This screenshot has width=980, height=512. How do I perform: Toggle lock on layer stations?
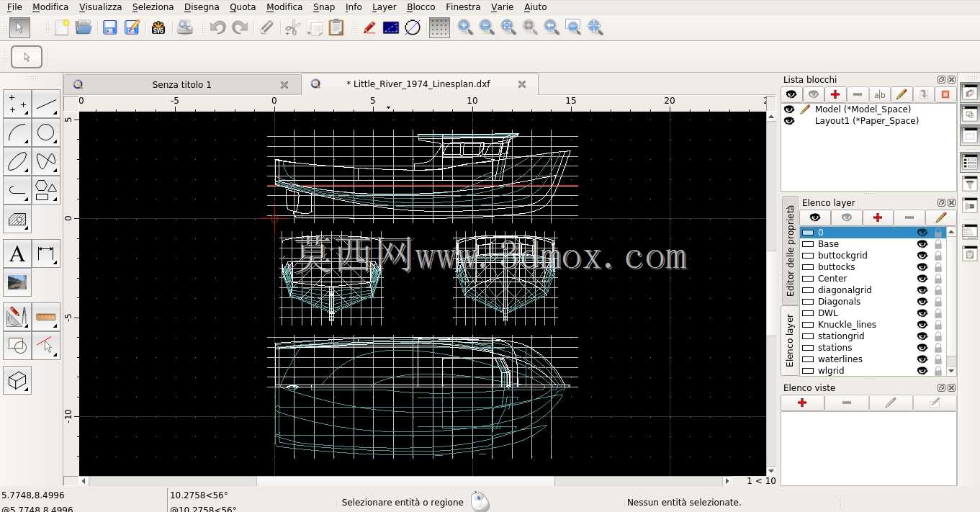coord(938,348)
